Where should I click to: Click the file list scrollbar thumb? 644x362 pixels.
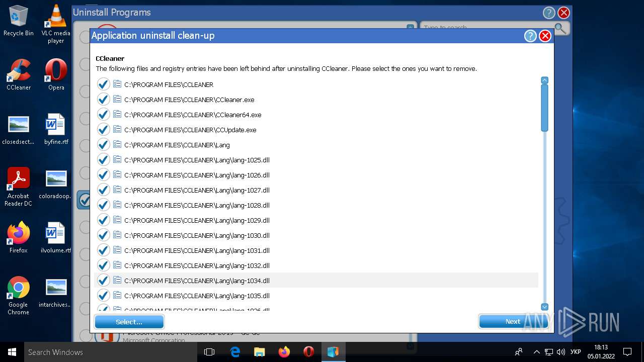tap(544, 108)
